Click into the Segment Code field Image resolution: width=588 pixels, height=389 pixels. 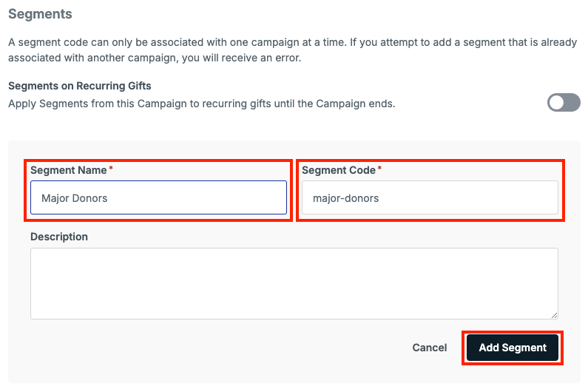click(430, 197)
